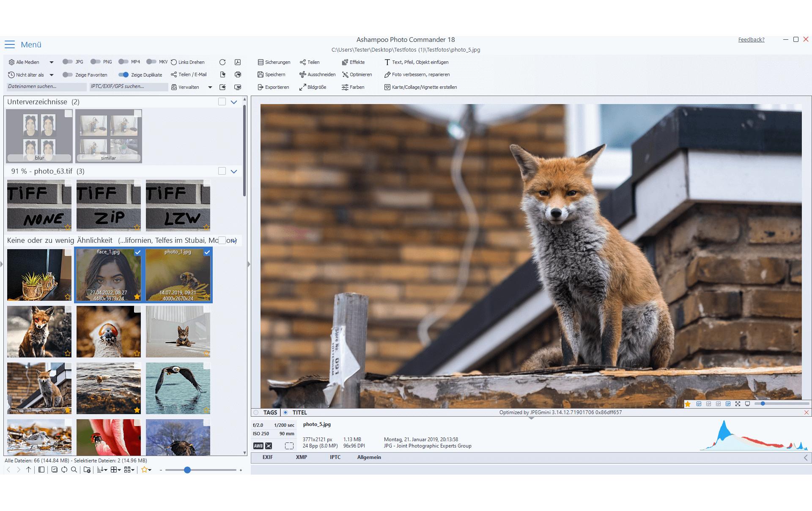Image resolution: width=812 pixels, height=511 pixels.
Task: Click the Optimieren wand icon
Action: pyautogui.click(x=345, y=74)
